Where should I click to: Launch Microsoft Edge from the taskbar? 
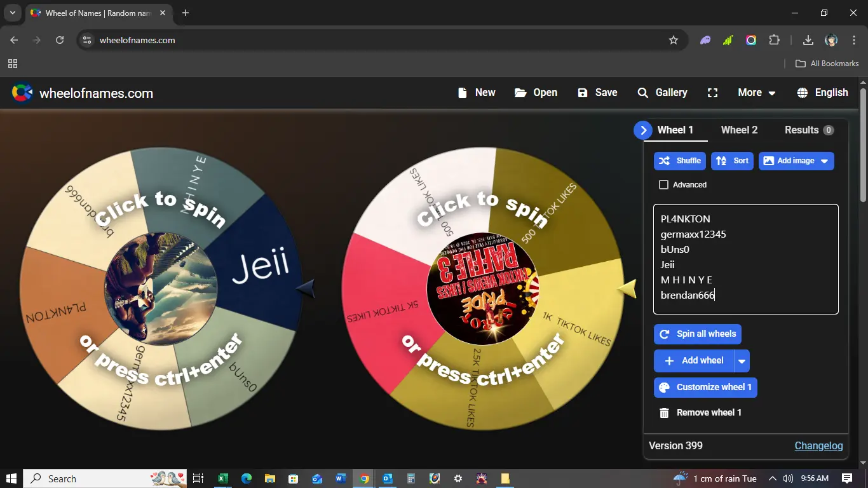click(247, 478)
